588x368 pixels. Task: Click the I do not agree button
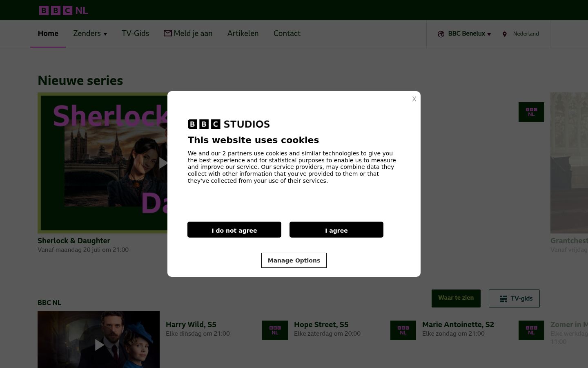(234, 230)
